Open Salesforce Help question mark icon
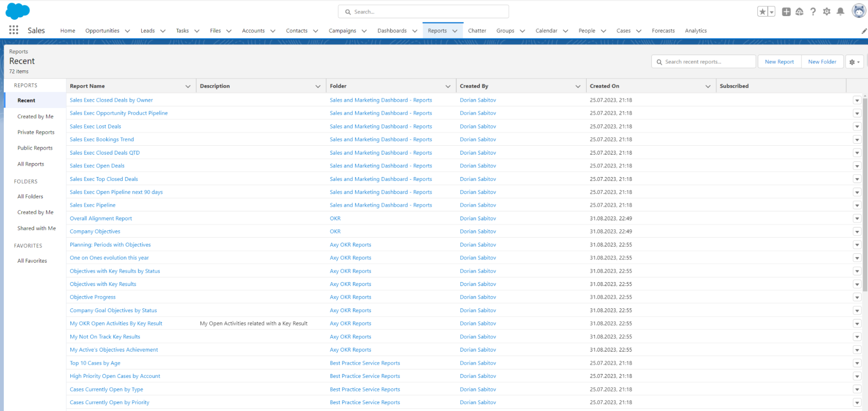Viewport: 868px width, 411px height. point(813,12)
